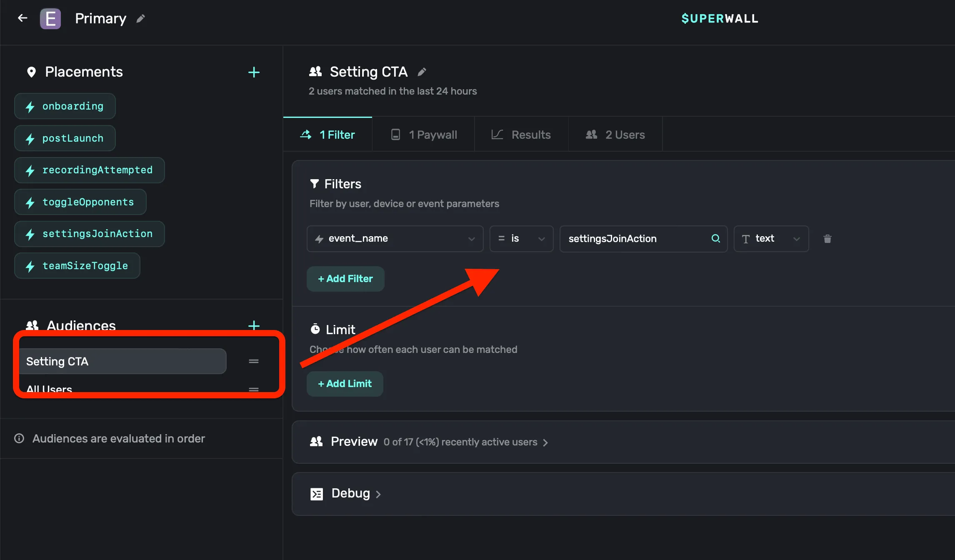This screenshot has width=955, height=560.
Task: Delete the event_name filter with trash icon
Action: [x=827, y=238]
